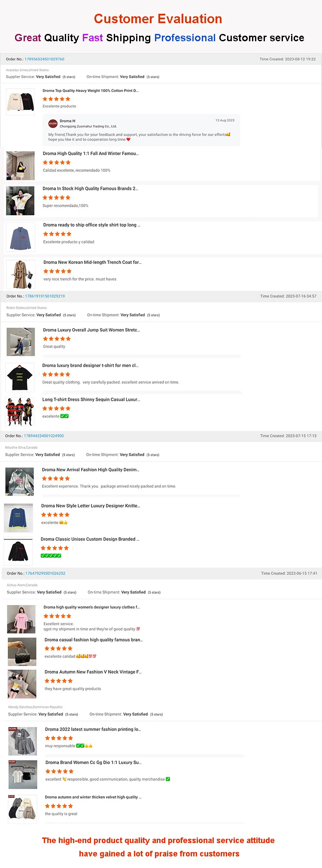Open order number 178956534501029760
Screen dimensions: 322x868
click(x=45, y=59)
